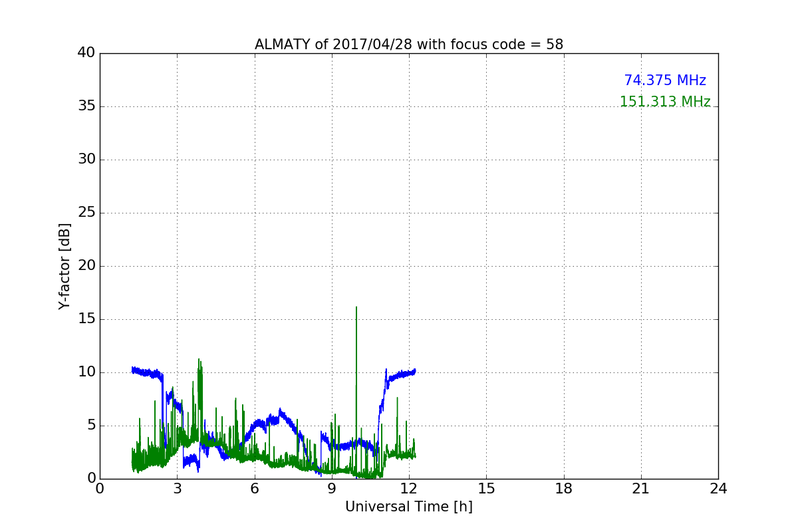Screen dimensions: 798x532
Task: Click the x-axis tick label '18'
Action: [564, 489]
